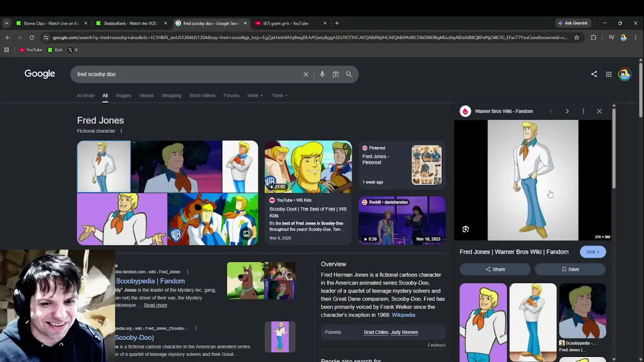Click the side panel vertical scrollbar

tap(614, 148)
